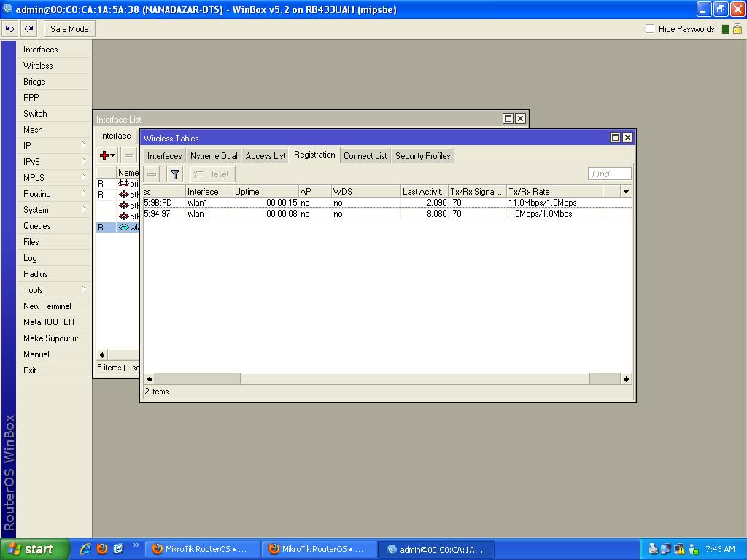Viewport: 747px width, 560px height.
Task: Click the remove (minus) button in Wireless Tables
Action: click(x=152, y=174)
